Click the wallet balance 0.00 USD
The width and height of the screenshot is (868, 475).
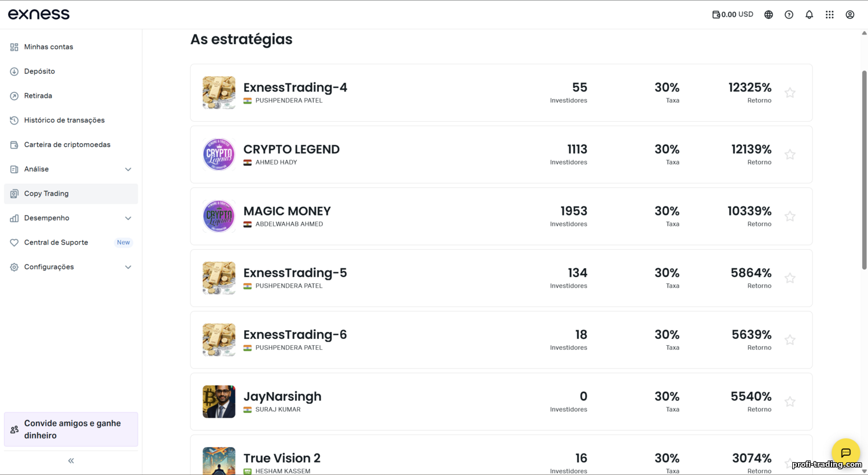point(733,14)
